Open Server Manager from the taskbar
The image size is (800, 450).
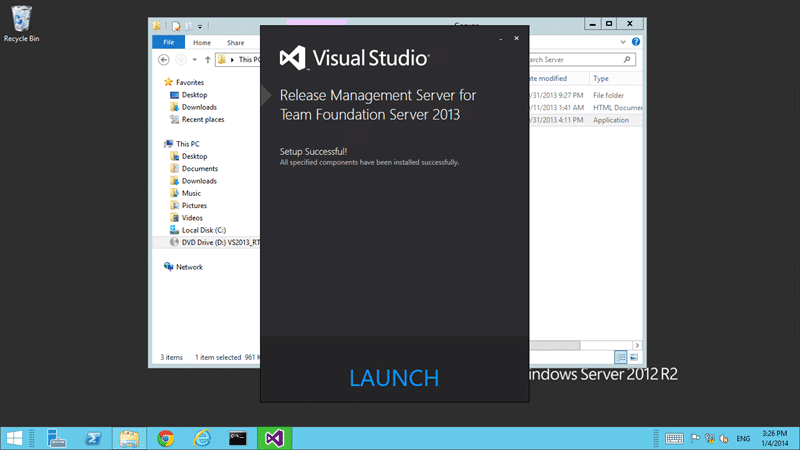pos(56,438)
